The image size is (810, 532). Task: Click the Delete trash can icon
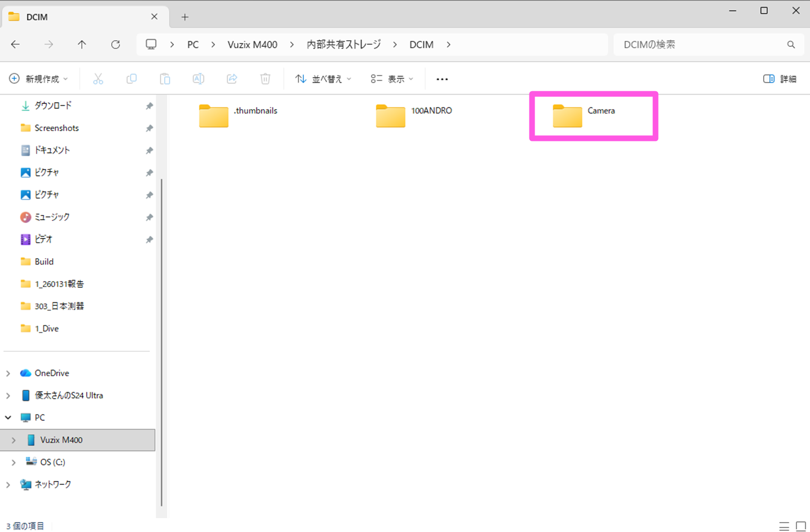tap(265, 79)
